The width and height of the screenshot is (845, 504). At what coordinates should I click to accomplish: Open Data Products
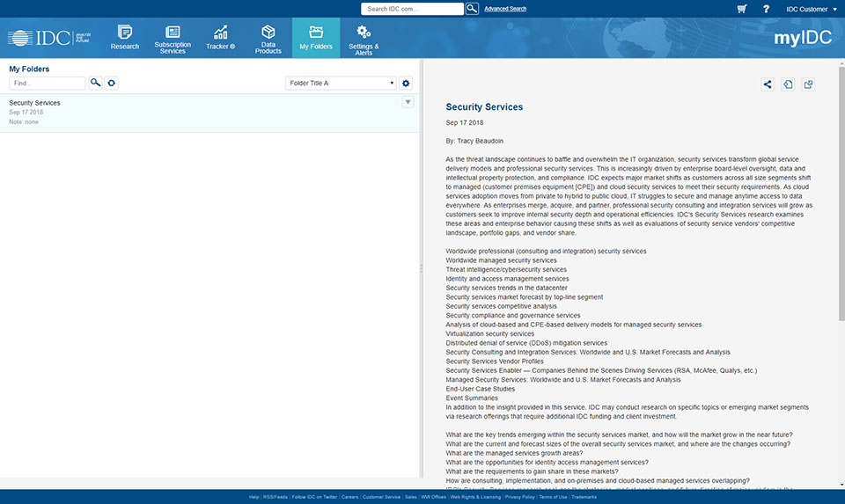[x=268, y=39]
